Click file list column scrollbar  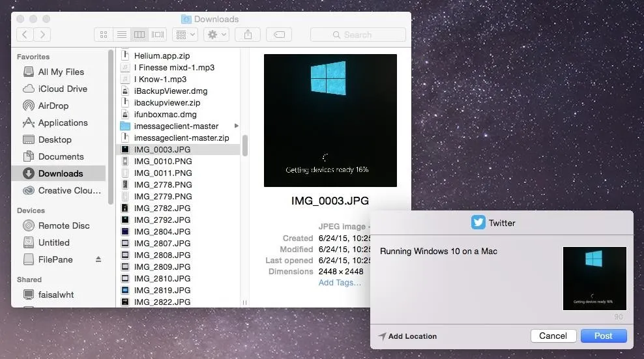tap(245, 146)
